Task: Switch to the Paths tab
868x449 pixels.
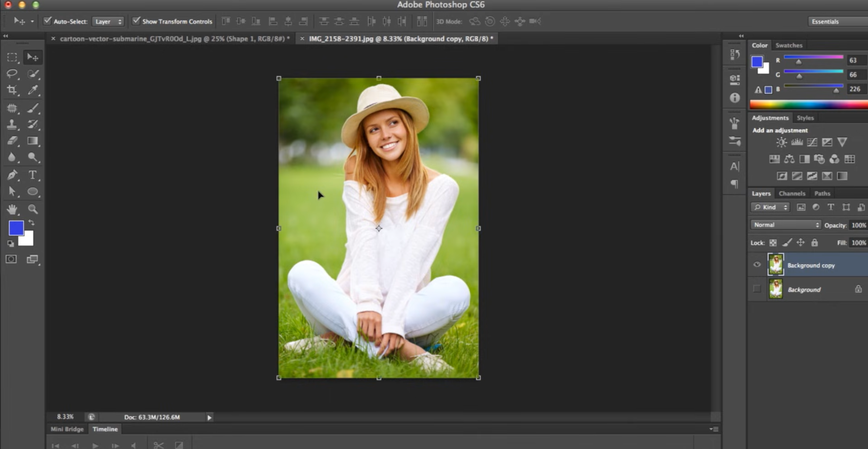Action: (x=822, y=193)
